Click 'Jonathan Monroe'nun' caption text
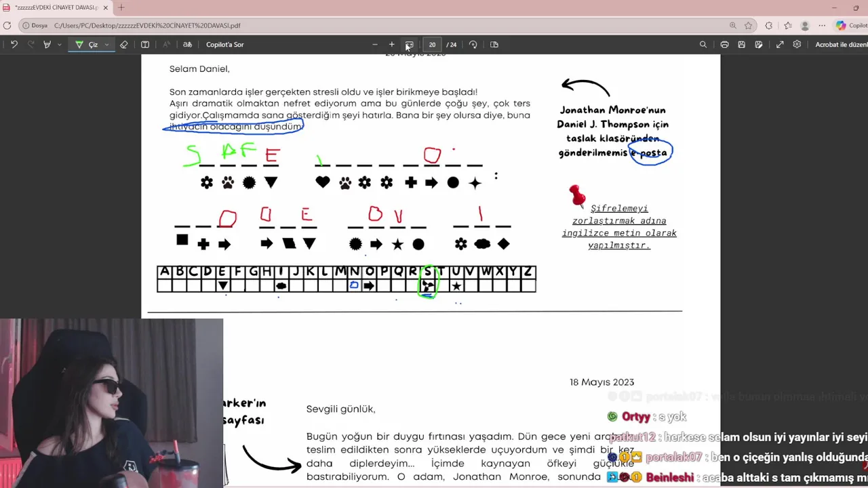868x488 pixels. [612, 110]
